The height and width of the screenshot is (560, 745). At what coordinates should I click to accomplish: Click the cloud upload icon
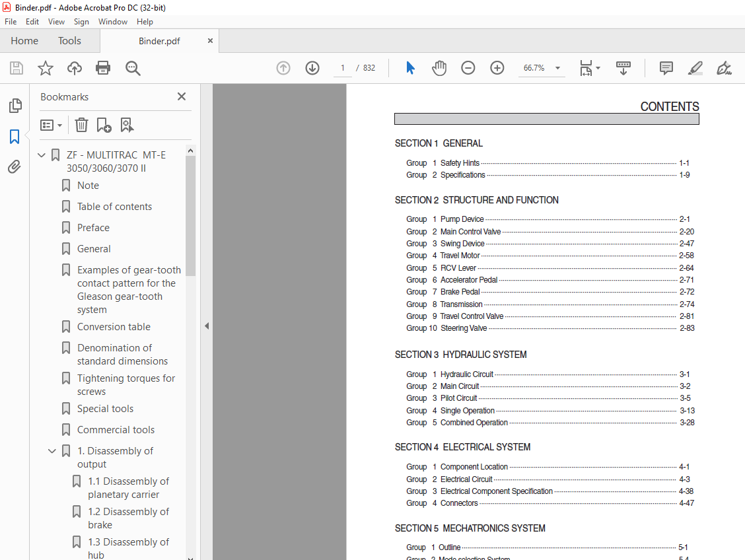(x=74, y=68)
